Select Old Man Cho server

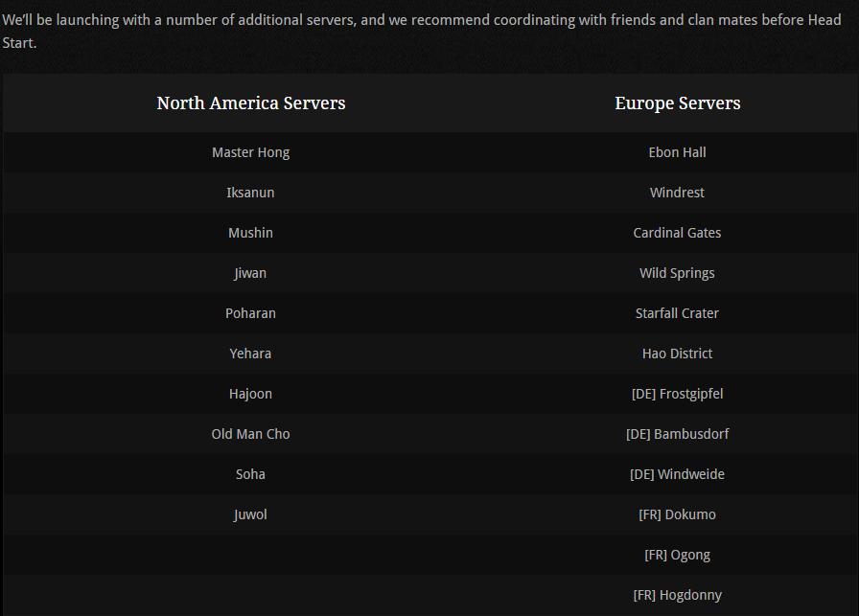(250, 434)
